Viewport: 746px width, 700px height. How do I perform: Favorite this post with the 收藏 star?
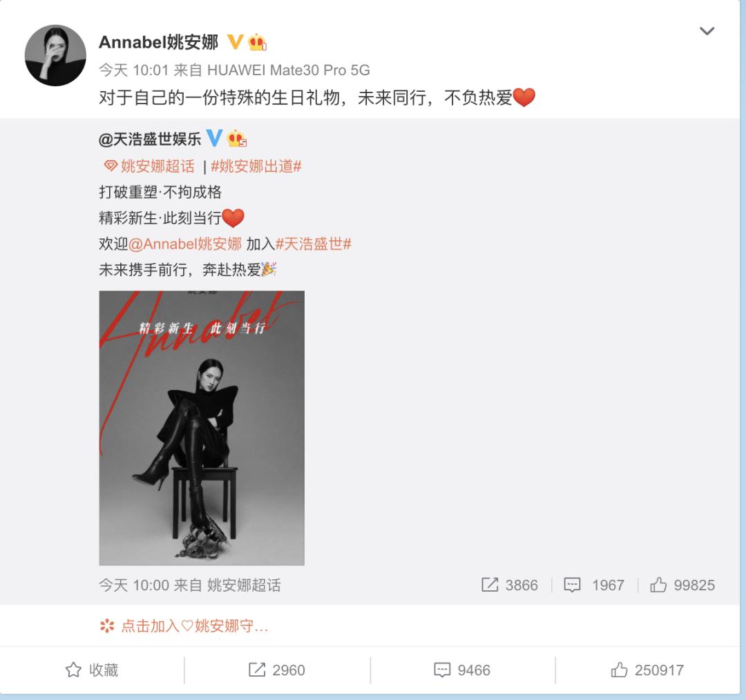pos(91,670)
